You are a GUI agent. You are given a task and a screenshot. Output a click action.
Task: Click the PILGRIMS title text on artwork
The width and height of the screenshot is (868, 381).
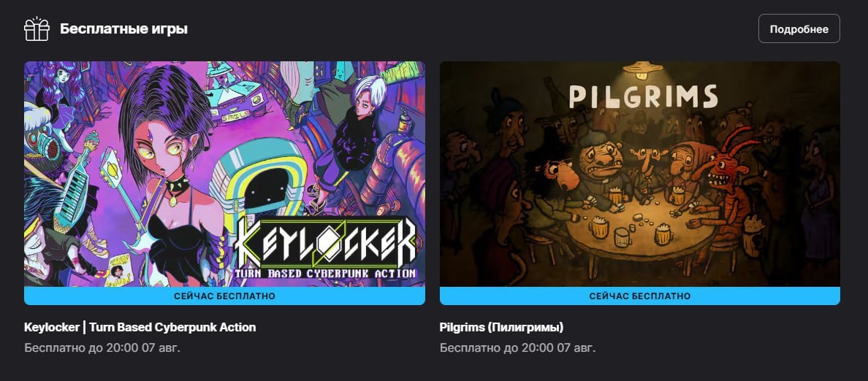643,97
